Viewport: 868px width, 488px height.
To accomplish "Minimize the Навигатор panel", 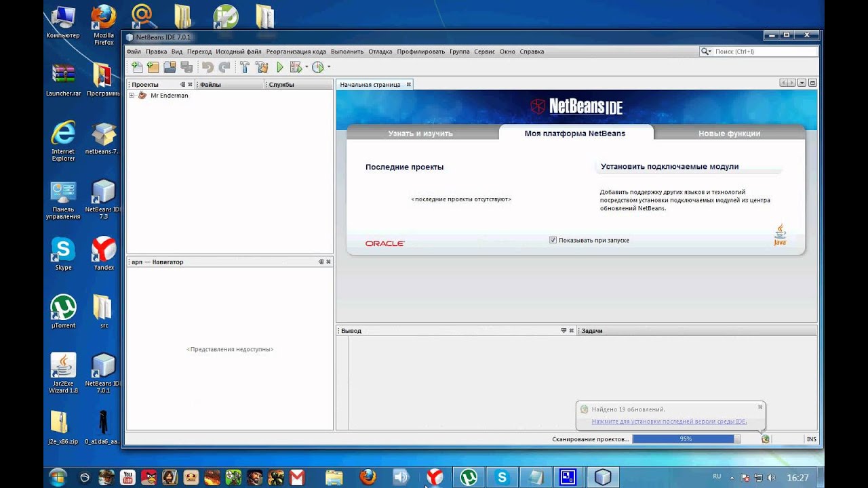I will (321, 262).
